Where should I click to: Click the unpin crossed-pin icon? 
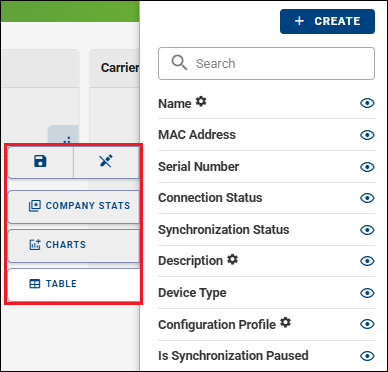tap(106, 161)
